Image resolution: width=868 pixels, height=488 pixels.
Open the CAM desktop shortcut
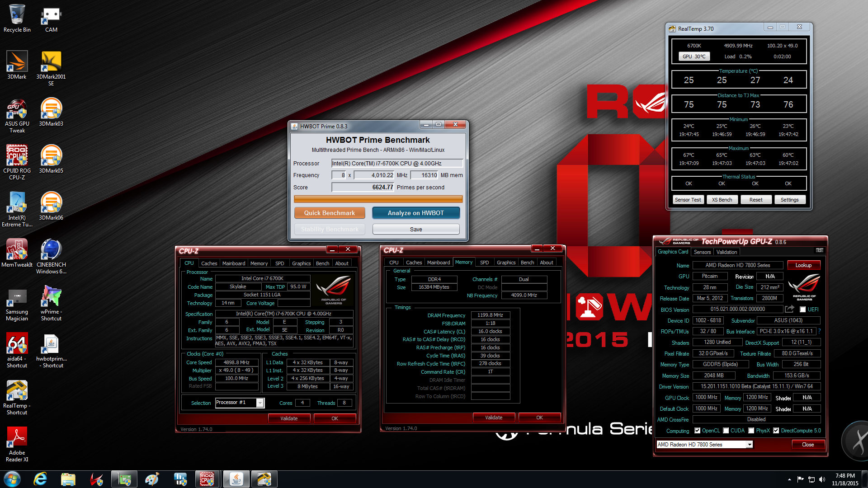51,18
